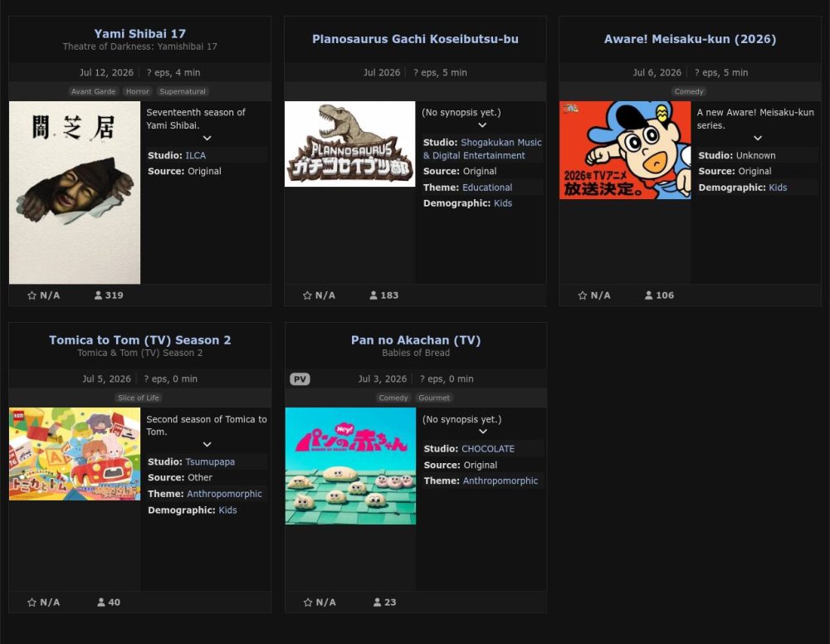Open Pan no Akachan (TV) title link
Screen dimensions: 830x644
tap(416, 339)
